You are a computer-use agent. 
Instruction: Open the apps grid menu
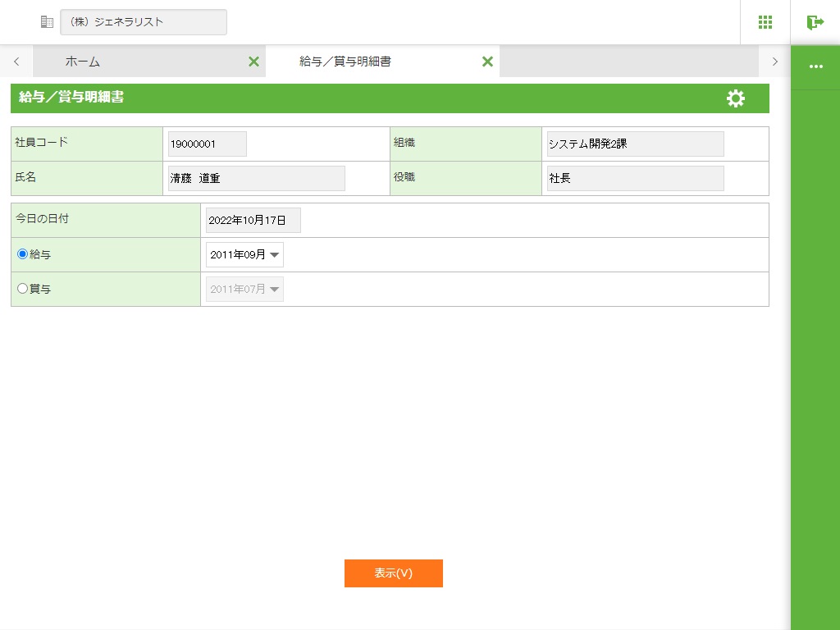coord(765,22)
